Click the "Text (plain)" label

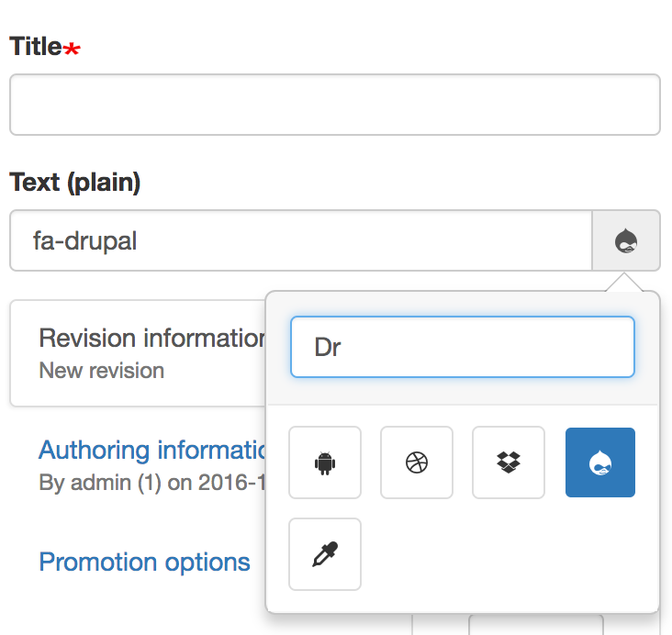point(74,182)
